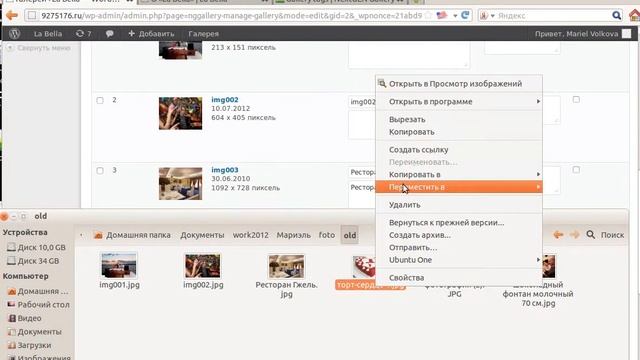
Task: Choose Удалить in context menu
Action: pos(459,205)
